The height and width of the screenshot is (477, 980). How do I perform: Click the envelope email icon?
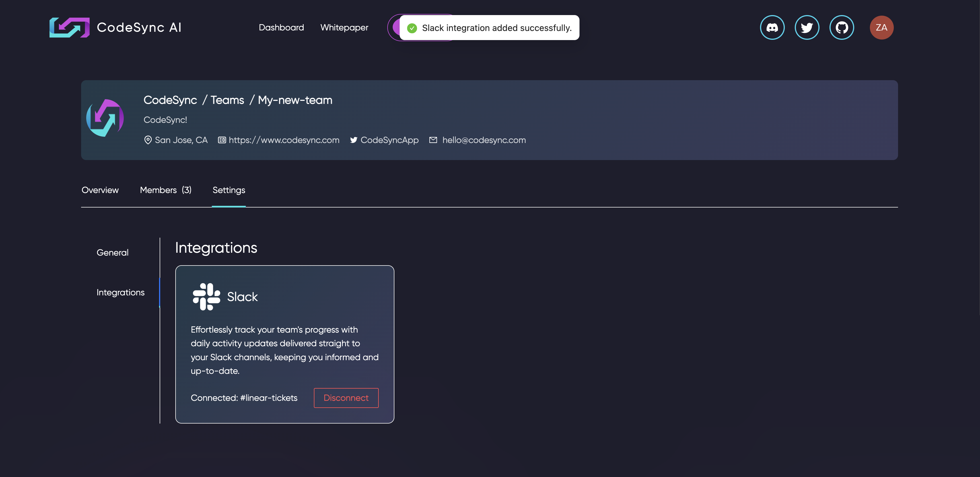click(433, 140)
